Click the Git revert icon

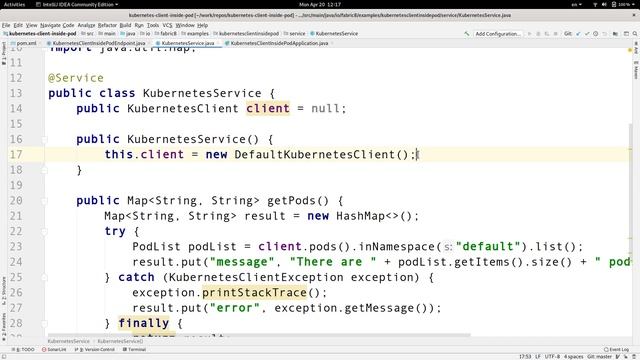604,33
